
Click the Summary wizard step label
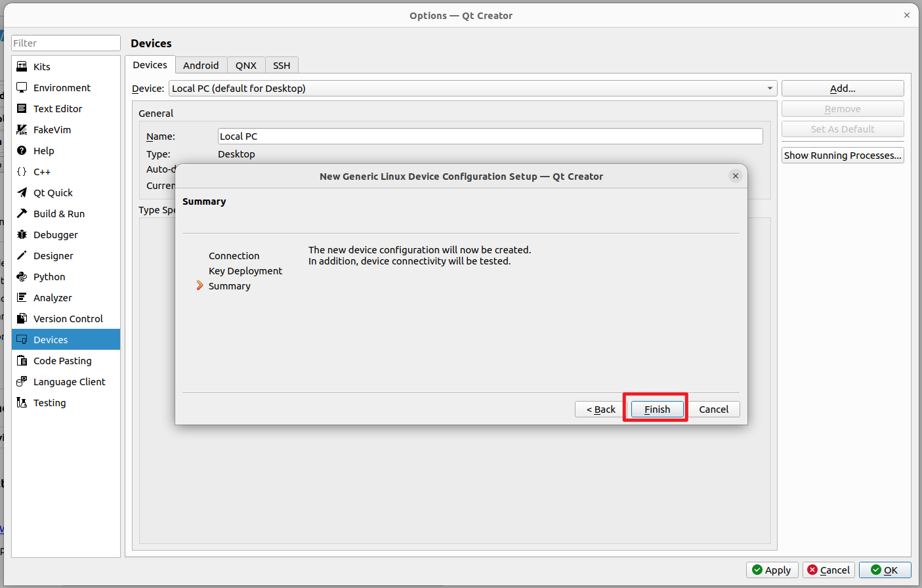point(229,286)
